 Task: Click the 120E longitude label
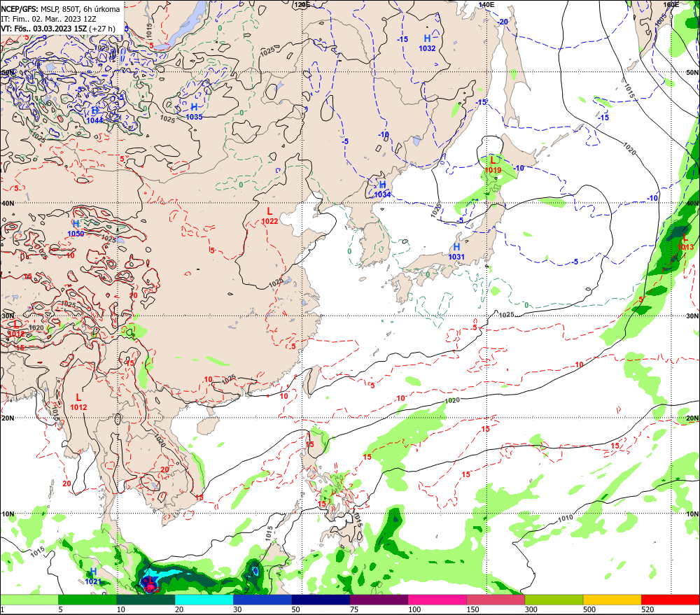[302, 4]
